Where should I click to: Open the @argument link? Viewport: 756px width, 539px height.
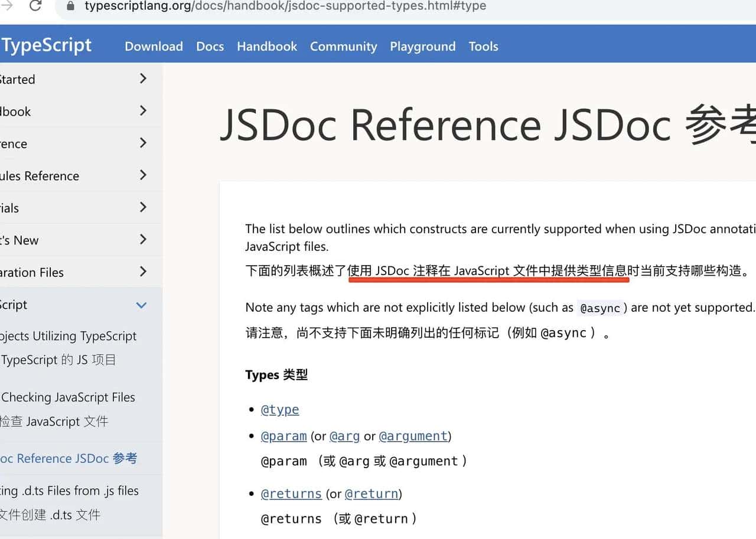click(x=413, y=436)
